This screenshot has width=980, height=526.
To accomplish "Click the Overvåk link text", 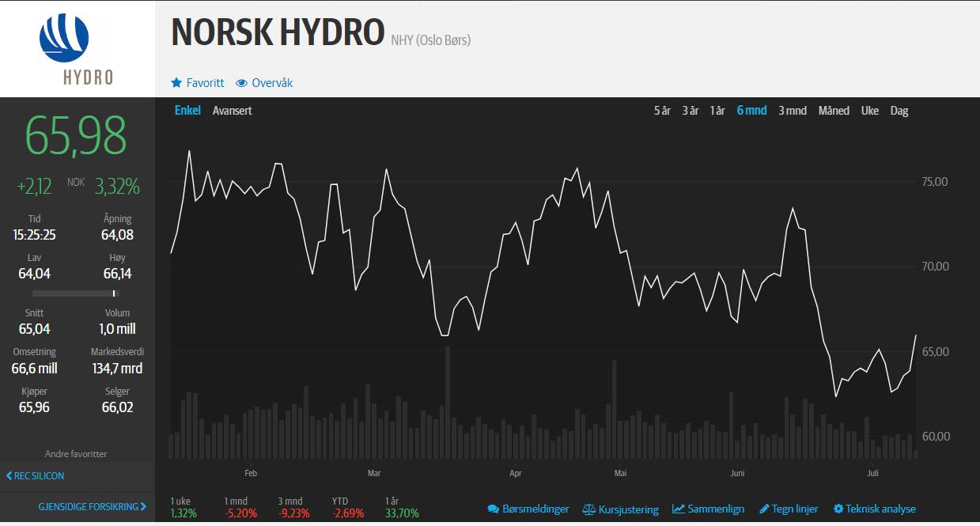I will [x=273, y=83].
